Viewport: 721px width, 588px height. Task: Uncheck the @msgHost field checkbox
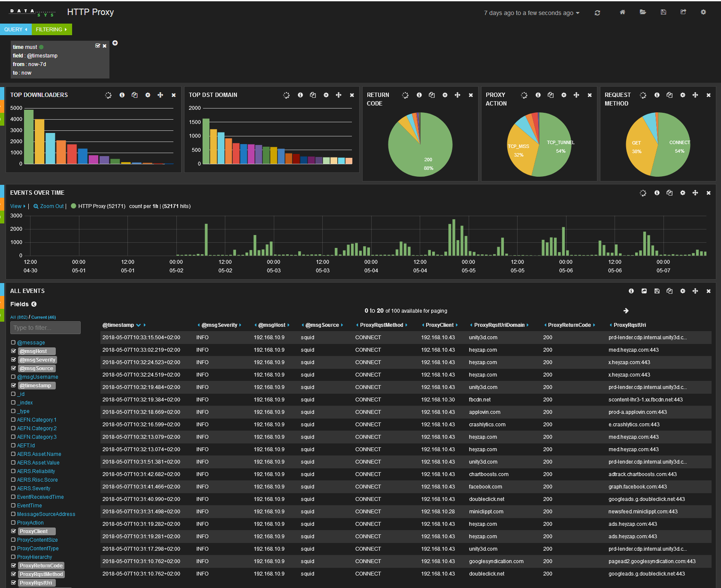click(13, 351)
